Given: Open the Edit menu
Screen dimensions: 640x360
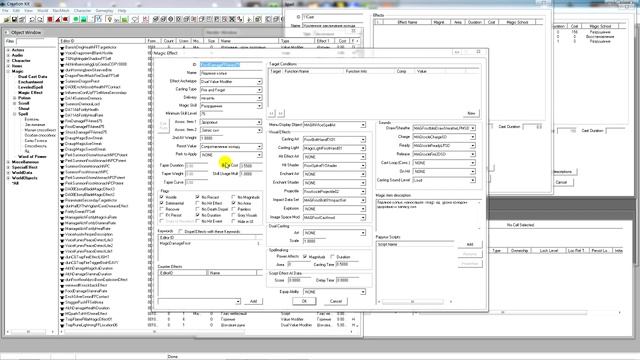Looking at the screenshot, I should click(x=16, y=11).
